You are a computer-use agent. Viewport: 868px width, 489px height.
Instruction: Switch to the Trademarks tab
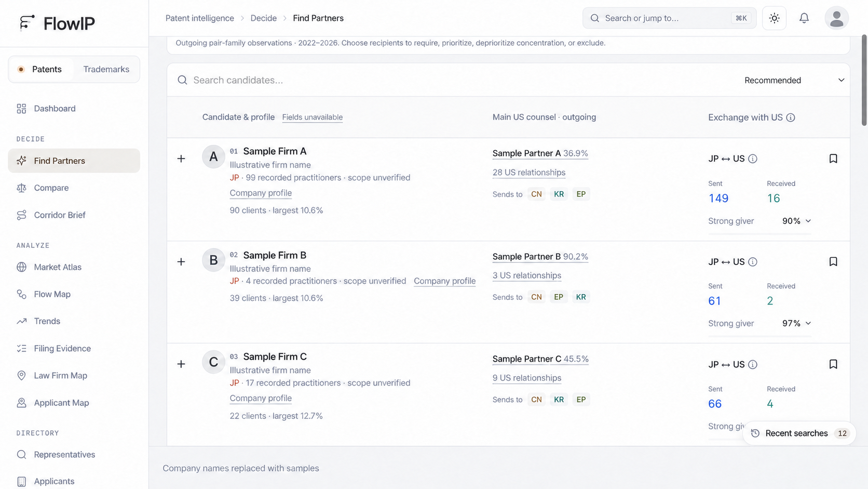point(106,69)
